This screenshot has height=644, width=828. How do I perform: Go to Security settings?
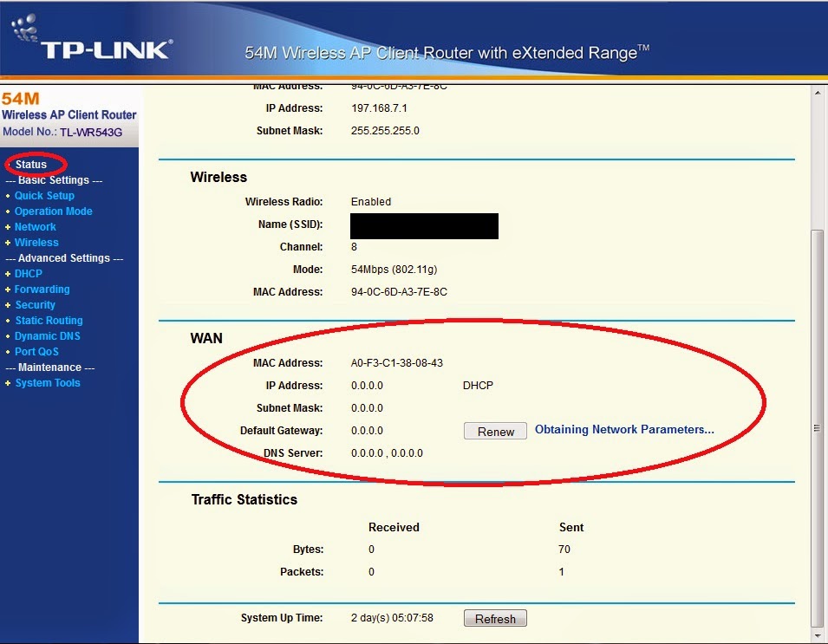35,304
